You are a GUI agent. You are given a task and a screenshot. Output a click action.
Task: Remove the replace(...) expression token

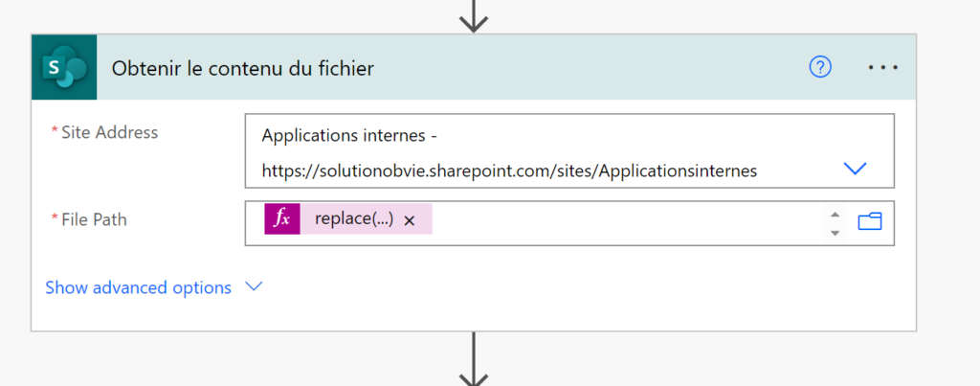(x=410, y=220)
